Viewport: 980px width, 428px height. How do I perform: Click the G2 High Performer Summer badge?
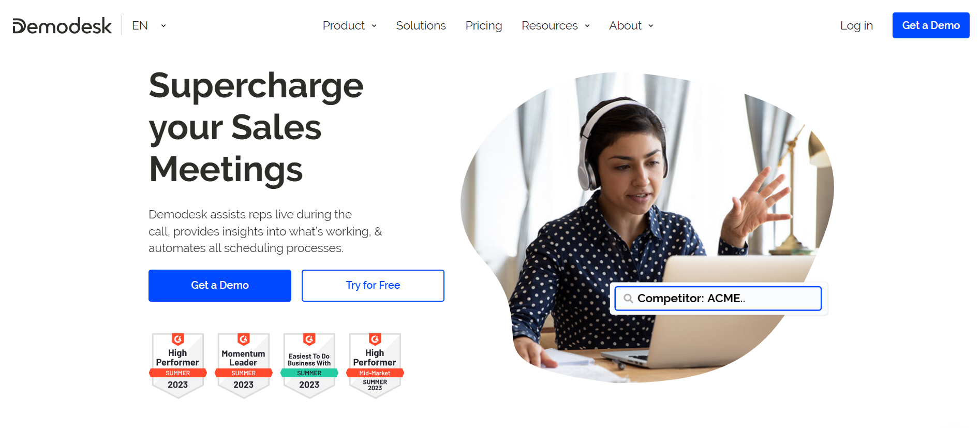tap(177, 365)
